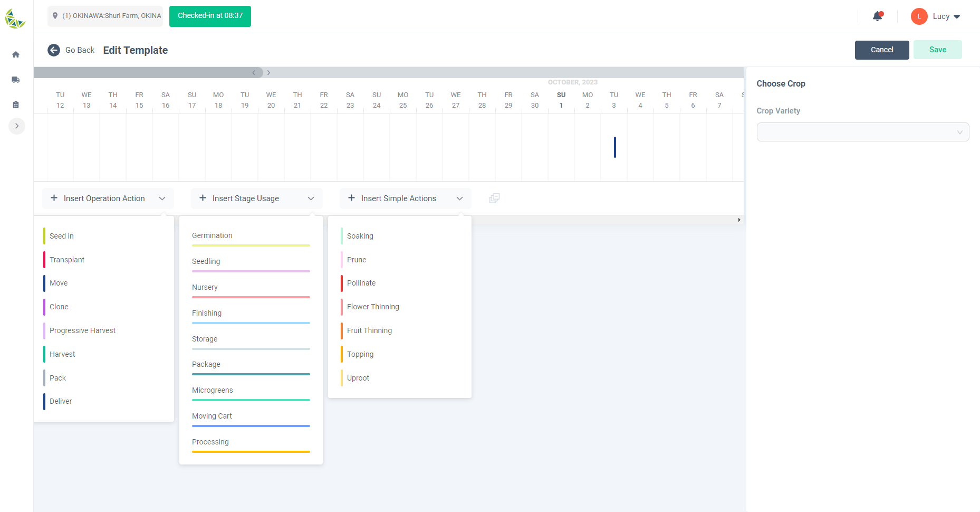Go to next timeline period arrow
This screenshot has height=512, width=980.
tap(268, 73)
